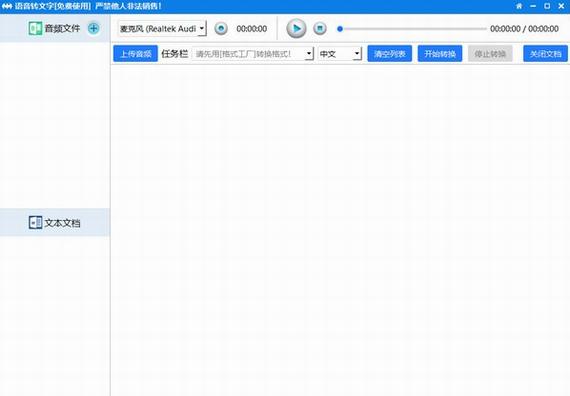Stop playback with the square stop button
The image size is (570, 396).
[x=320, y=28]
